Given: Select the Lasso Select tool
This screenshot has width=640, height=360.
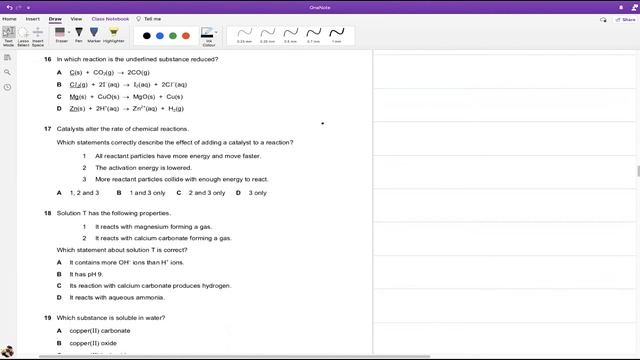Looking at the screenshot, I should pos(23,36).
